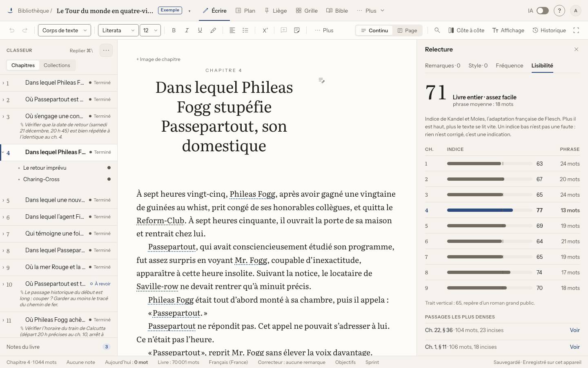Click the superscript X icon
Screen dimensions: 588x368
point(265,30)
